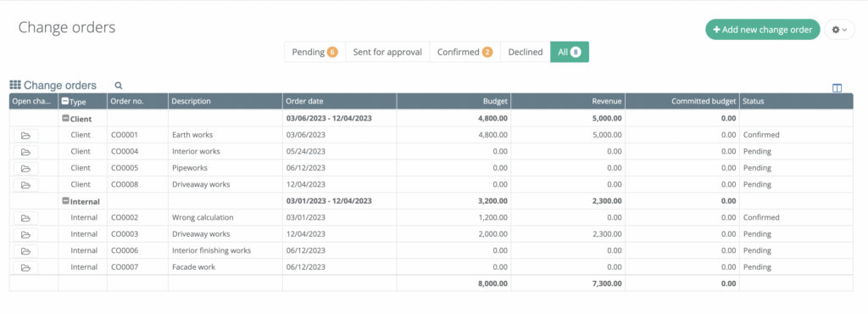
Task: Click the Pipeworks description
Action: 190,168
